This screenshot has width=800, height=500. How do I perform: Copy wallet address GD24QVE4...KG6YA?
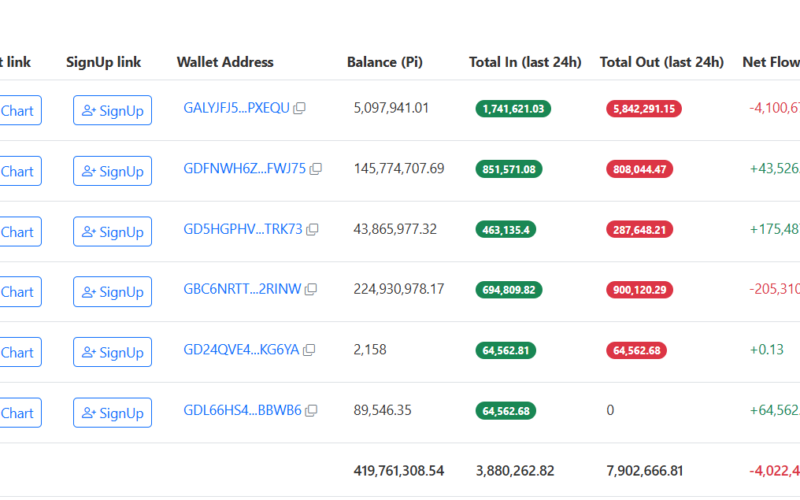click(309, 350)
